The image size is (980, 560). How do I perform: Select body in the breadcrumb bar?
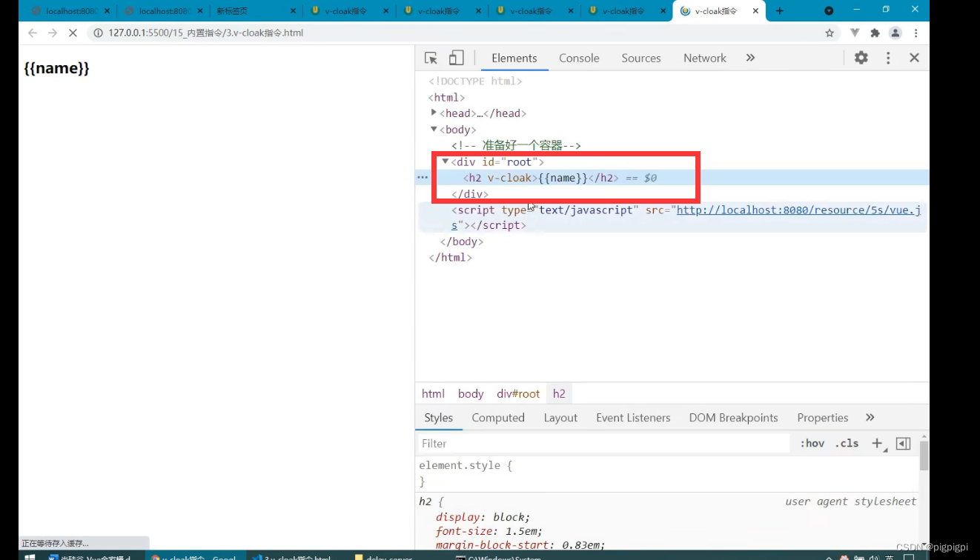[x=471, y=393]
